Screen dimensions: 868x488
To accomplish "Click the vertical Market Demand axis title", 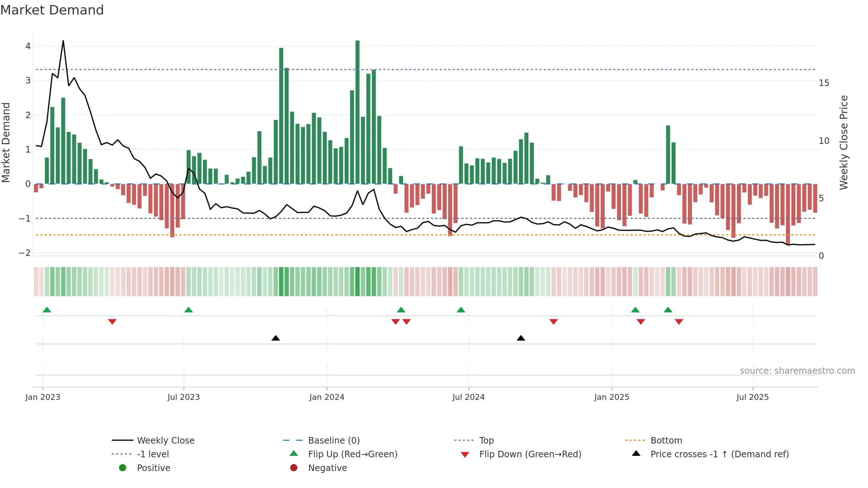I will [x=6, y=142].
